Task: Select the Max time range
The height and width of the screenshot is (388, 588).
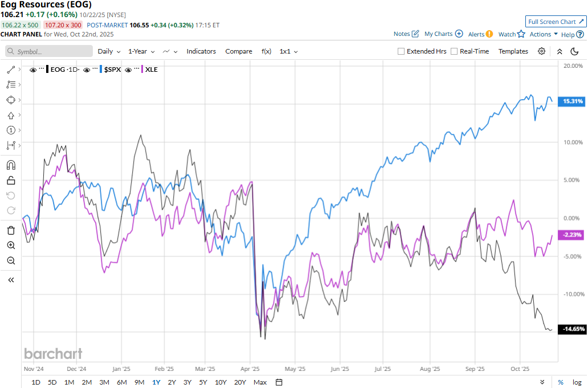Action: (x=260, y=382)
